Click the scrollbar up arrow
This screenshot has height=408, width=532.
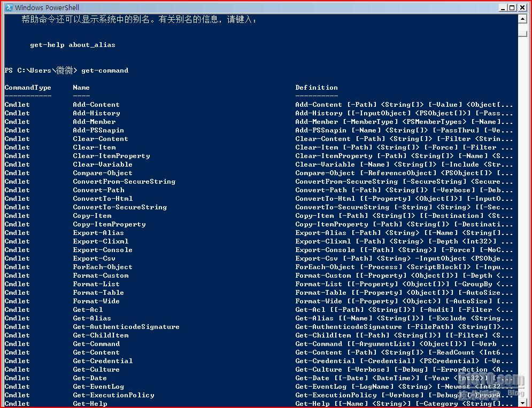click(x=522, y=19)
